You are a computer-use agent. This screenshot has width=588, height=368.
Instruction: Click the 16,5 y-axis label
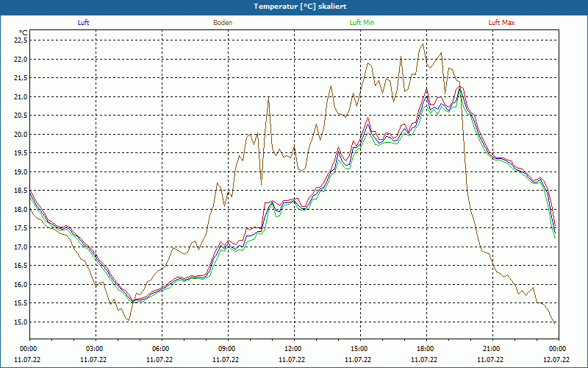(x=21, y=266)
